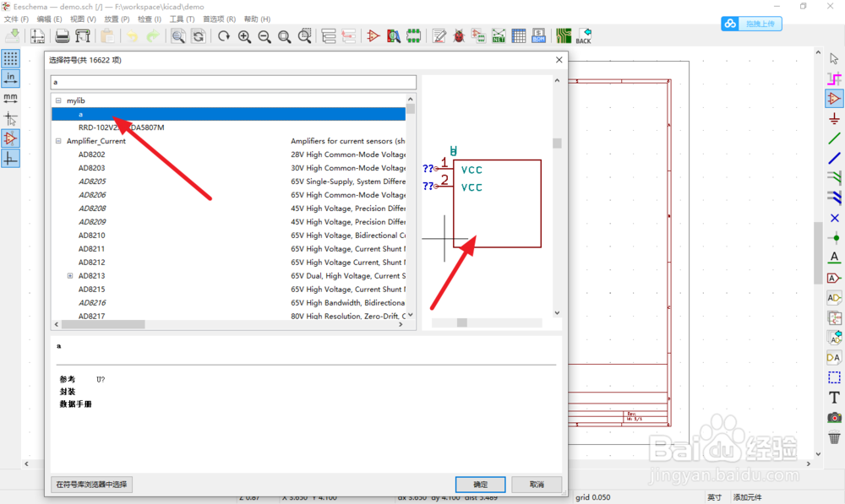
Task: Switch units to millimeters
Action: pyautogui.click(x=11, y=99)
